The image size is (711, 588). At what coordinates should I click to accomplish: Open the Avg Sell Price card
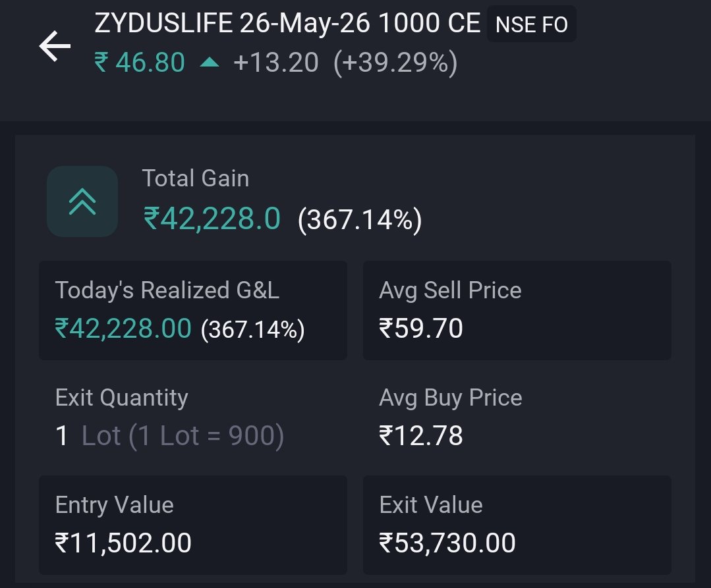[x=517, y=310]
